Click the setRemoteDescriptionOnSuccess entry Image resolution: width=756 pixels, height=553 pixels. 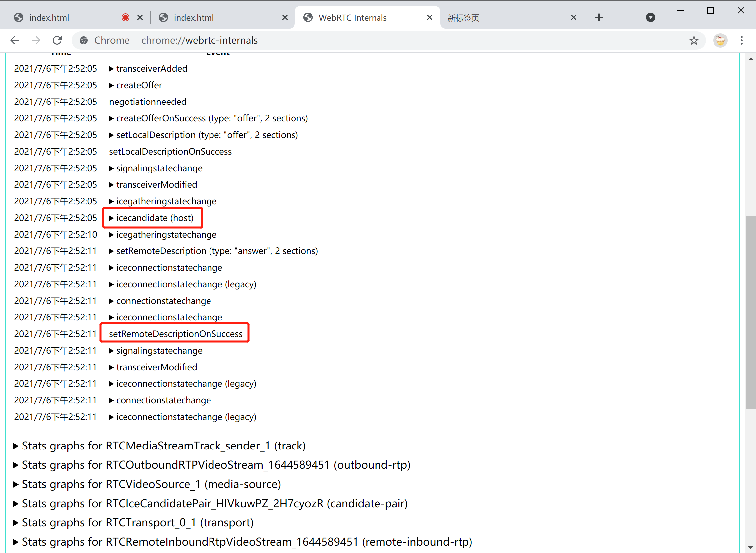176,334
